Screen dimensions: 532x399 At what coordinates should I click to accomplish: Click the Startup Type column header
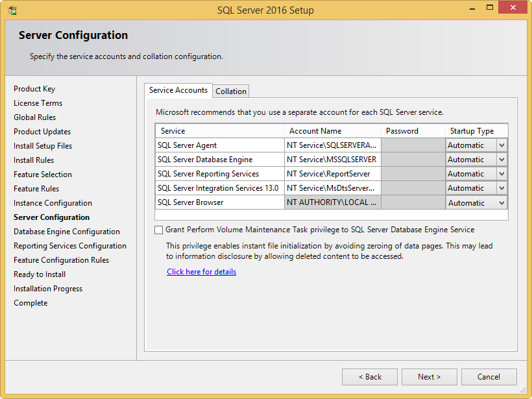coord(477,131)
